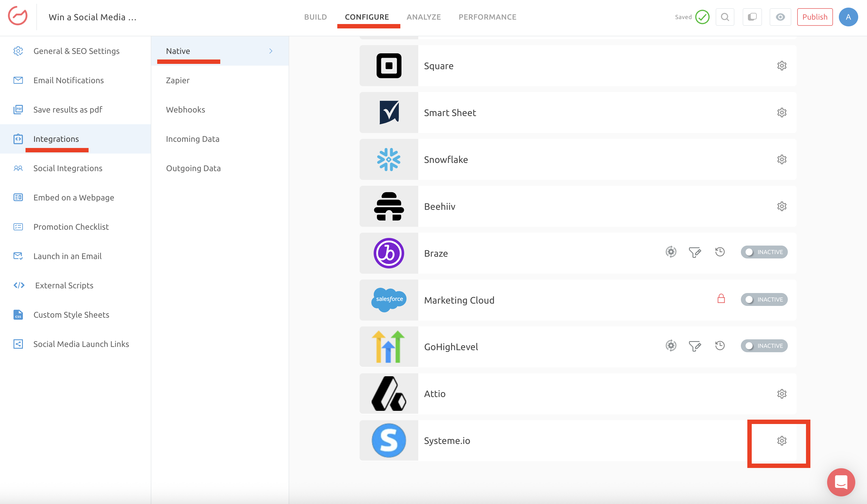The image size is (867, 504).
Task: Select Webhooks in integrations submenu
Action: tap(185, 110)
